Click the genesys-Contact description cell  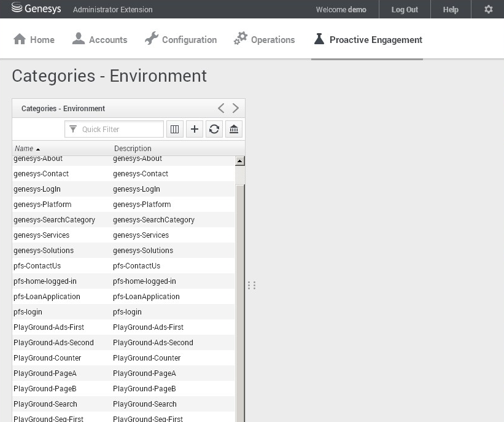(141, 174)
